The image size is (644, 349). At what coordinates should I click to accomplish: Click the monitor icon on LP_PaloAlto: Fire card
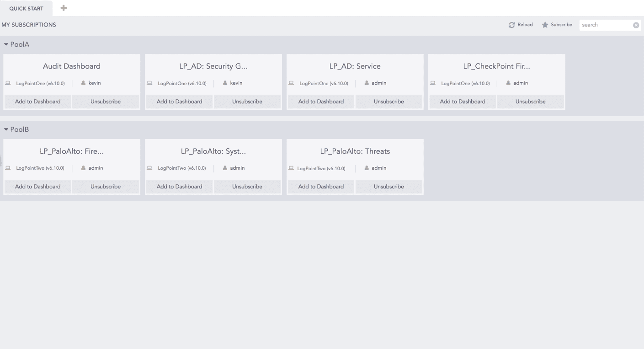(7, 168)
